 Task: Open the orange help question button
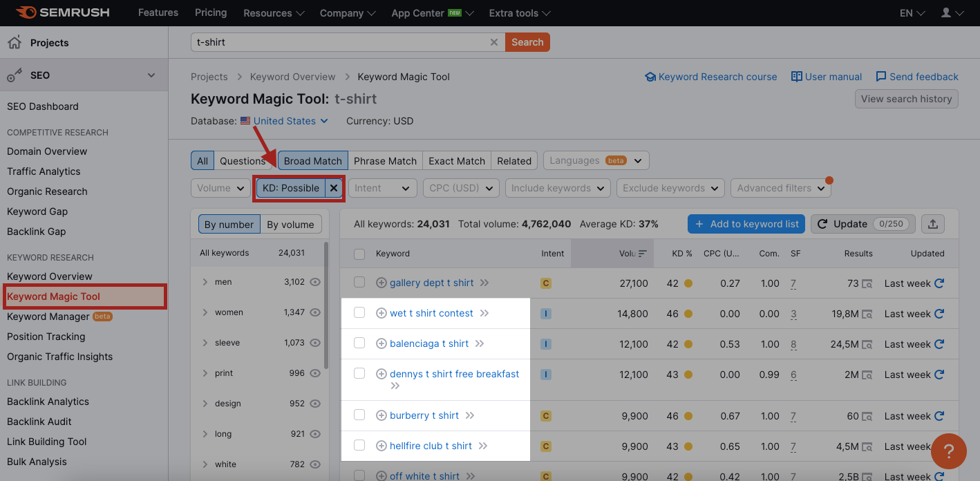[949, 451]
